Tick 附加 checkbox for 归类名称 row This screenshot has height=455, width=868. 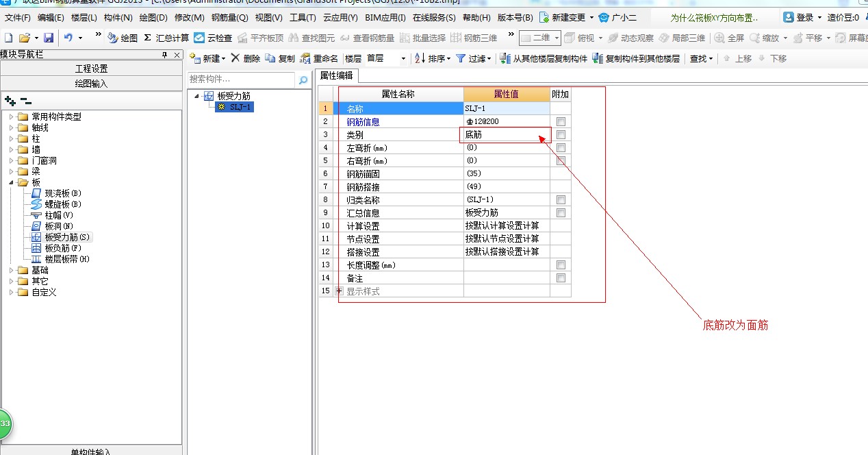561,199
